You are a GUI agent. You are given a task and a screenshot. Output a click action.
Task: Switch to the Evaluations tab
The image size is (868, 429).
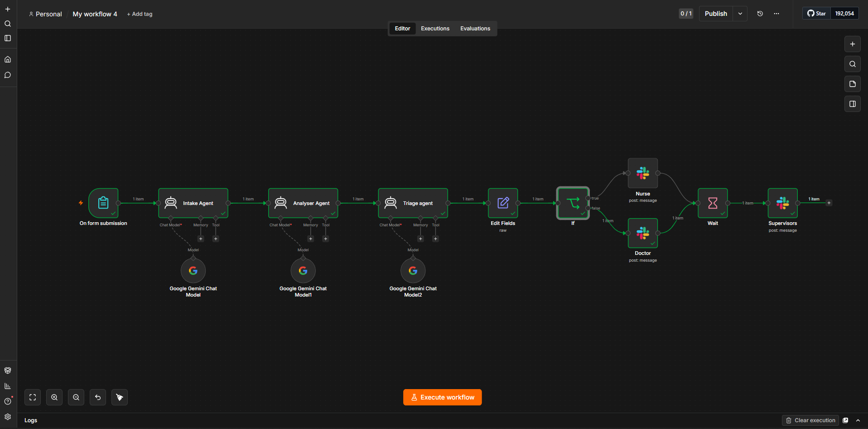[475, 29]
